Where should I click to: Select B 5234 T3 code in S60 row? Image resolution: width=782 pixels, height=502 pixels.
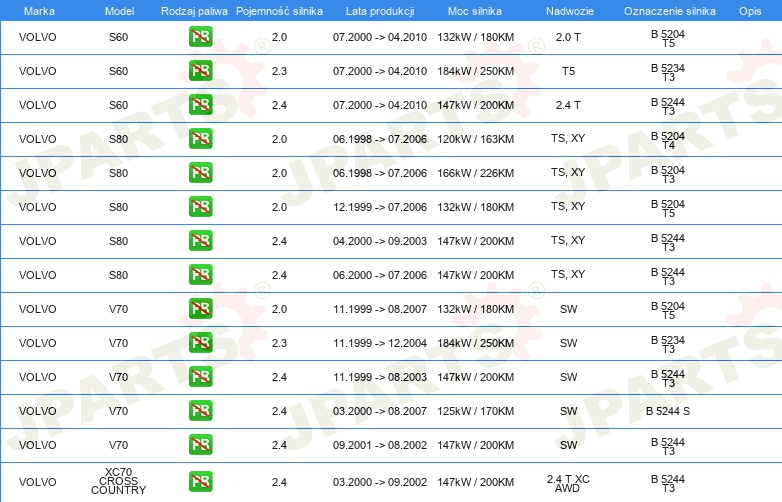[x=668, y=72]
